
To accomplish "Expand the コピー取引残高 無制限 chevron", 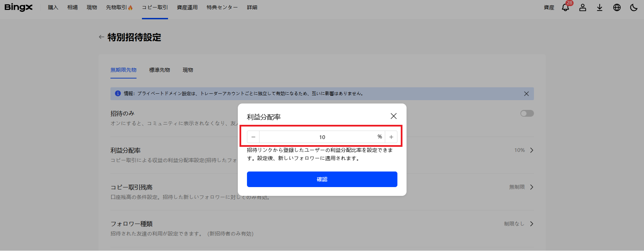I will [x=532, y=187].
